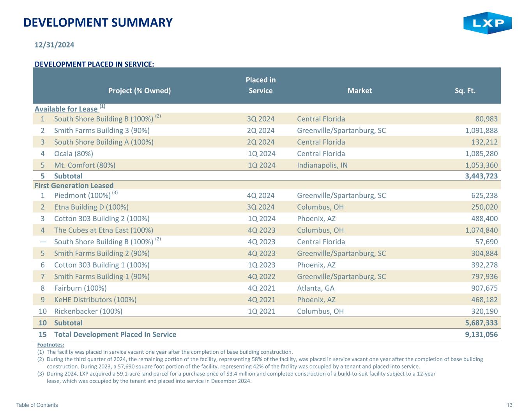Select the Indianapolis, IN market cell
The width and height of the screenshot is (532, 411).
pyautogui.click(x=322, y=165)
